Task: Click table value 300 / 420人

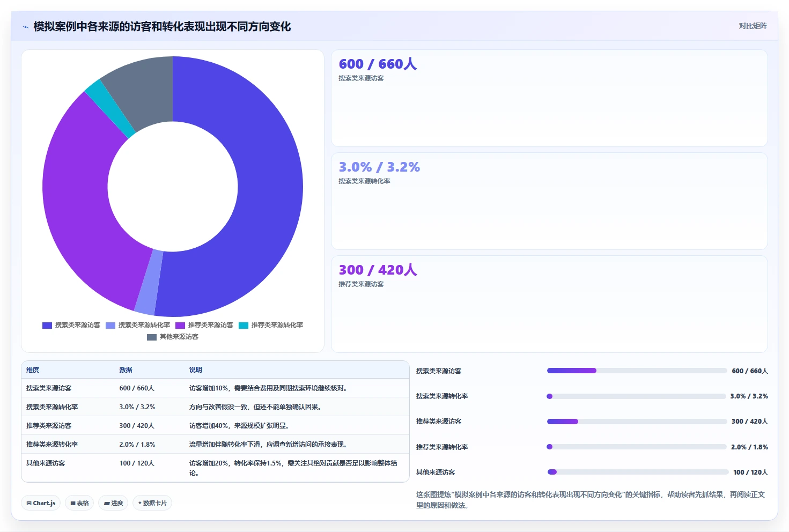Action: (137, 426)
